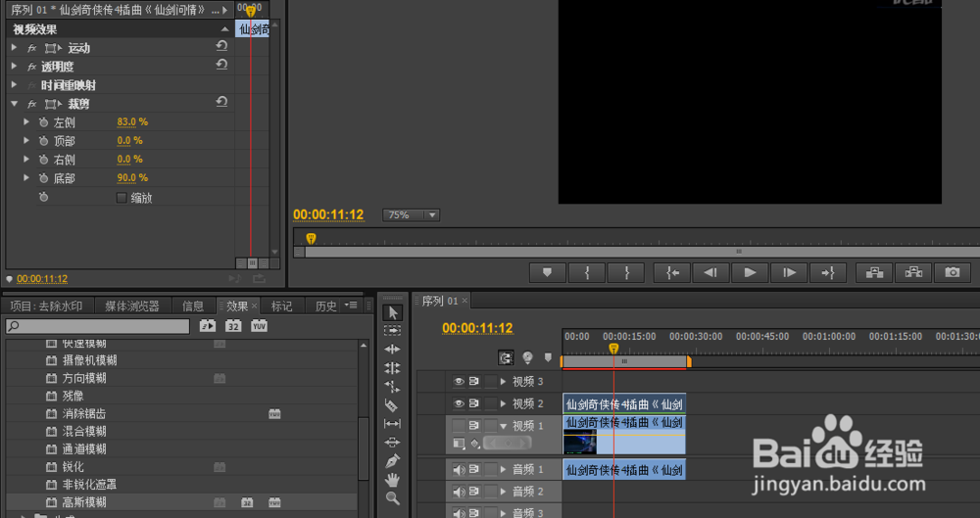Filter effects by accelerated effects icon
Image resolution: width=980 pixels, height=518 pixels.
(x=208, y=325)
